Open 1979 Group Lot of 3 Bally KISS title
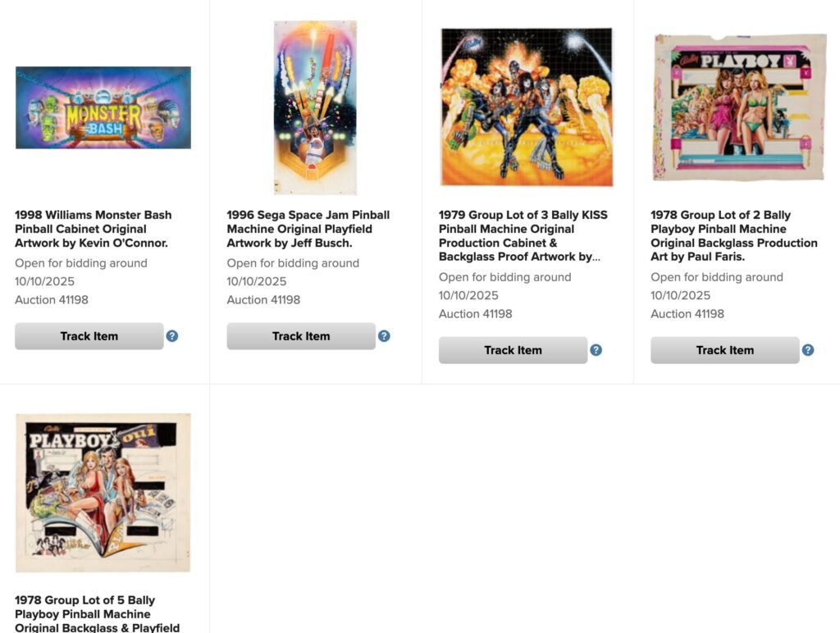The image size is (840, 633). click(523, 235)
